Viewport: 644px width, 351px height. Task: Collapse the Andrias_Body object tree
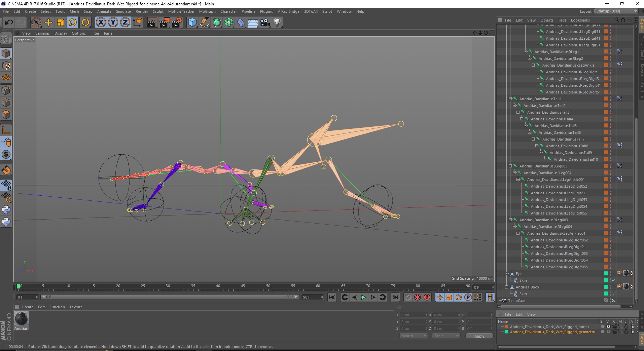507,287
